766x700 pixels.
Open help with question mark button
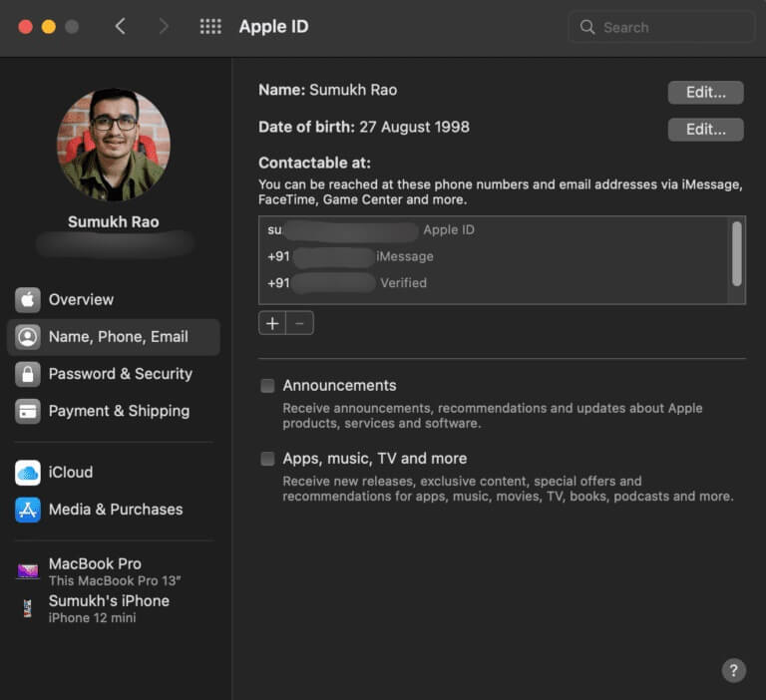(733, 671)
